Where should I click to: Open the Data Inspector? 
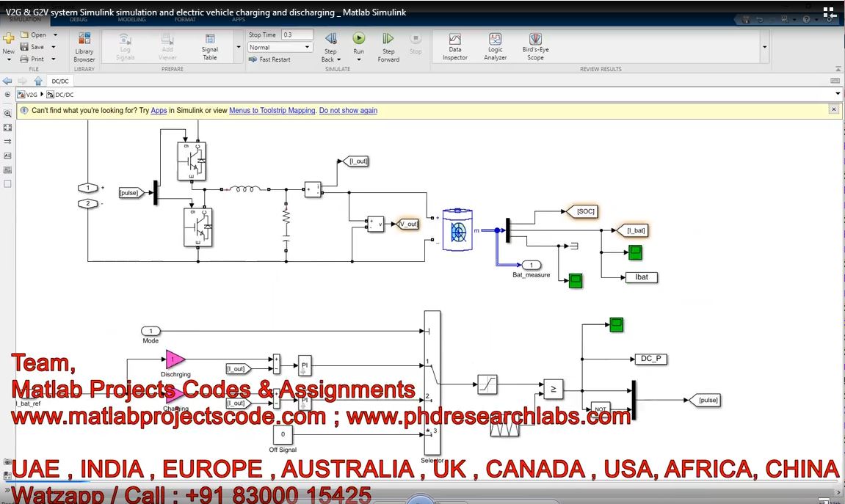tap(455, 46)
